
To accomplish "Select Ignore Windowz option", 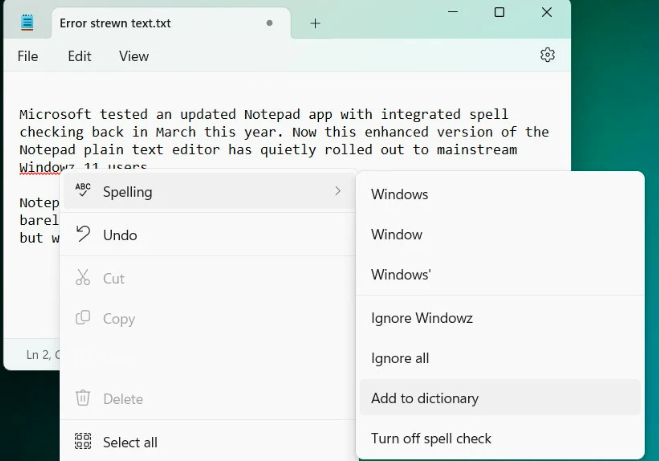I will pyautogui.click(x=500, y=318).
